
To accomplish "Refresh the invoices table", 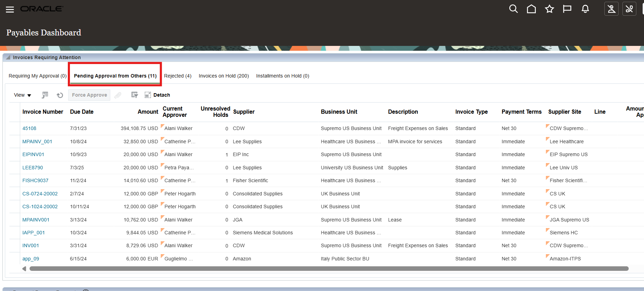I will tap(60, 95).
